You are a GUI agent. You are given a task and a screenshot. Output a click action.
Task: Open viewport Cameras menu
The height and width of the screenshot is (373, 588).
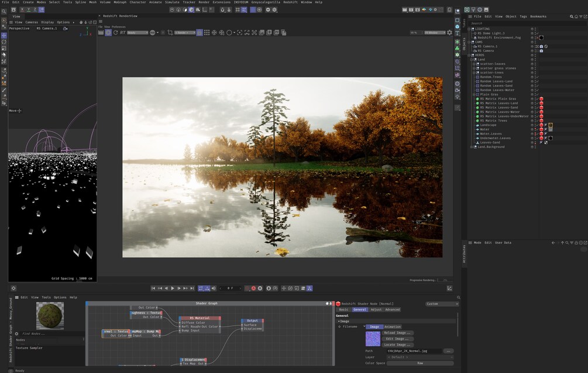coord(32,22)
